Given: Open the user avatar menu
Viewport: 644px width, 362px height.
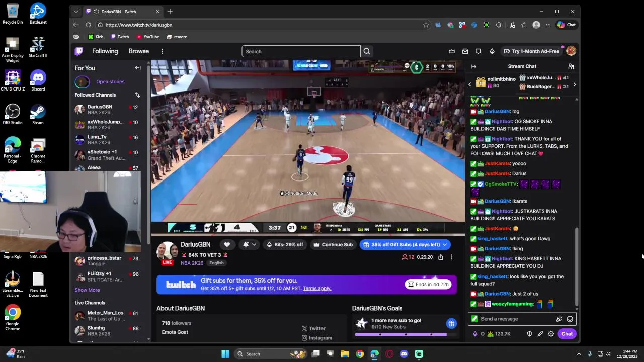Looking at the screenshot, I should 571,51.
